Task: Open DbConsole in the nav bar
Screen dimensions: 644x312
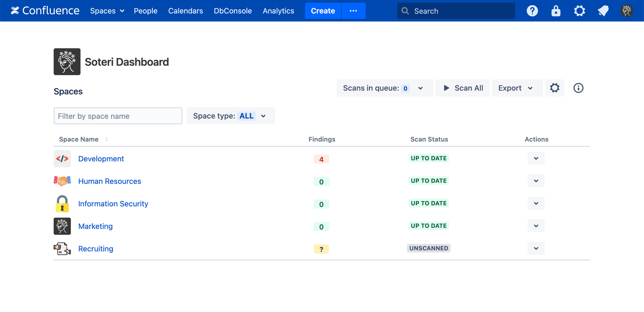Action: 233,11
